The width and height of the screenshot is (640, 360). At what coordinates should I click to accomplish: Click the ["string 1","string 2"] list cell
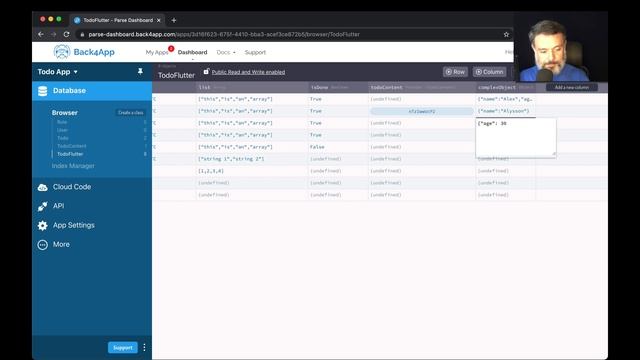[252, 159]
